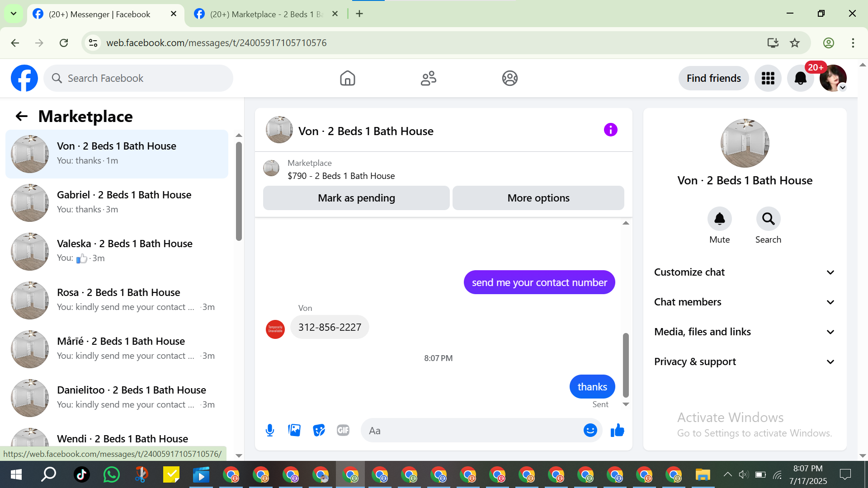Viewport: 868px width, 488px height.
Task: Open the Facebook apps grid menu
Action: tap(768, 78)
